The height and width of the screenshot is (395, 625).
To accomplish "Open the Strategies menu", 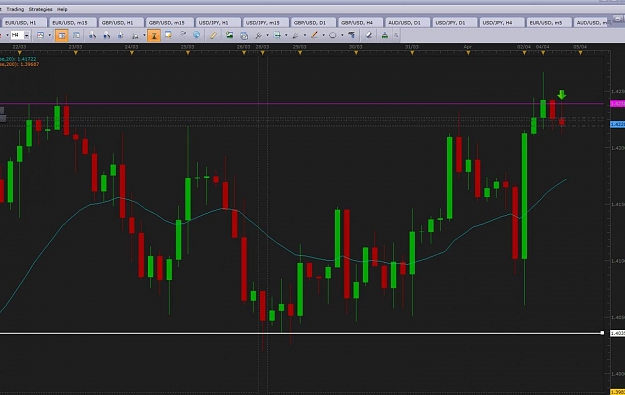I will coord(40,9).
